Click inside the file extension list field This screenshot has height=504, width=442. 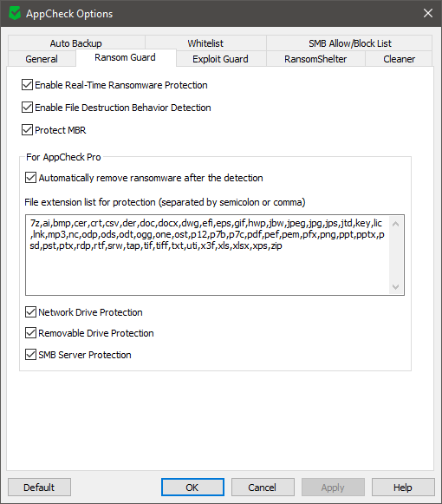pos(208,255)
